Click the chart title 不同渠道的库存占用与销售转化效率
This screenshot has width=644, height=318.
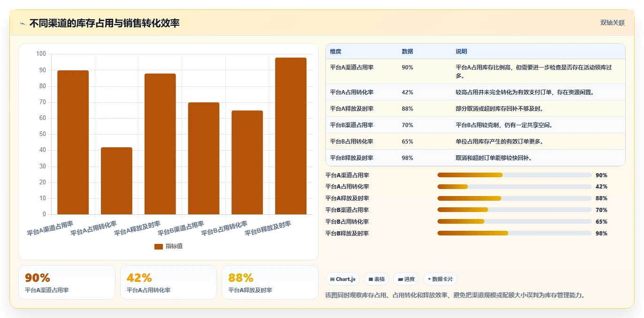(x=104, y=23)
